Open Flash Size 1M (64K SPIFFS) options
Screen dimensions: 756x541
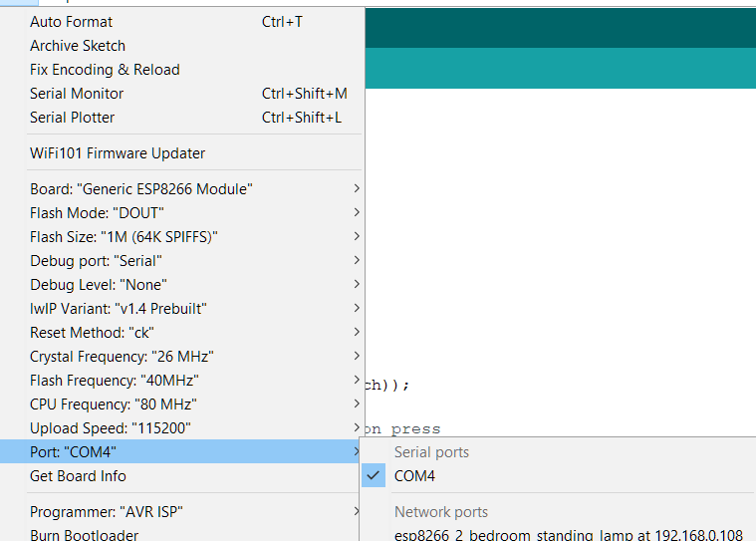124,236
